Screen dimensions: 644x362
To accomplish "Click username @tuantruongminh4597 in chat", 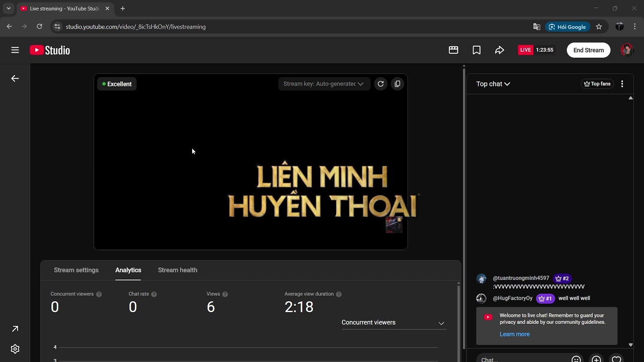I will (x=521, y=278).
